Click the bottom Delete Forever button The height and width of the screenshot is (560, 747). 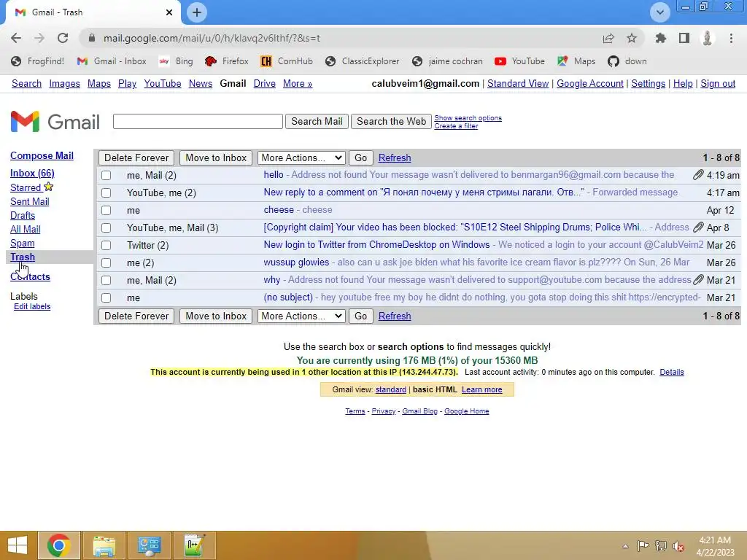tap(136, 316)
